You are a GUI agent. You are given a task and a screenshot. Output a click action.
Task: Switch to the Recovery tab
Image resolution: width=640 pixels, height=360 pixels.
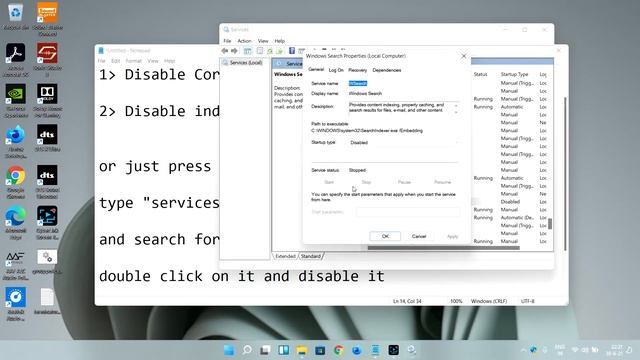pyautogui.click(x=358, y=70)
